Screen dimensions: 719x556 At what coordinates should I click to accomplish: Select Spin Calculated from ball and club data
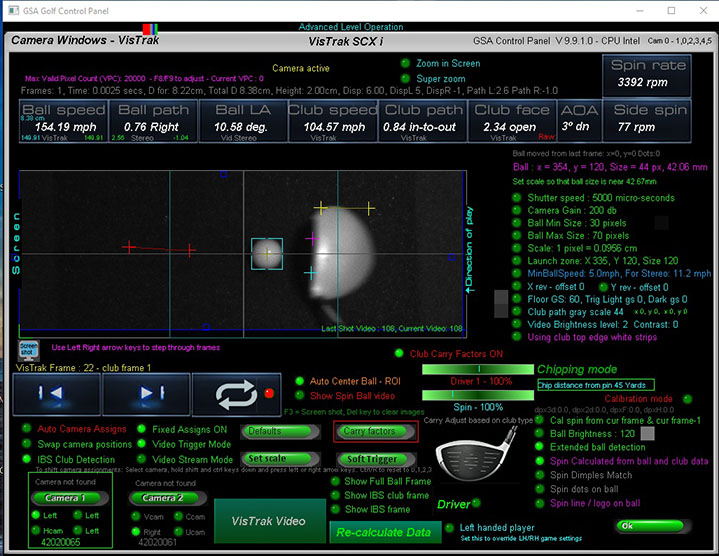(x=540, y=461)
